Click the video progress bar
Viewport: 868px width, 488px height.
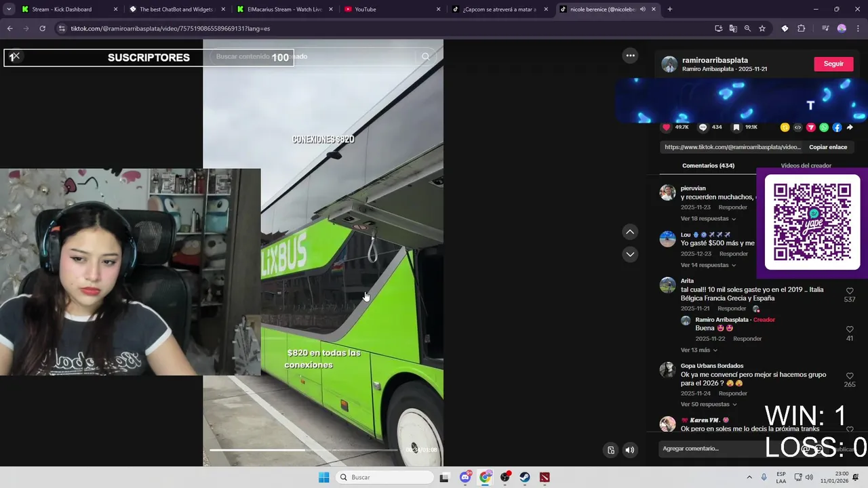(x=303, y=450)
